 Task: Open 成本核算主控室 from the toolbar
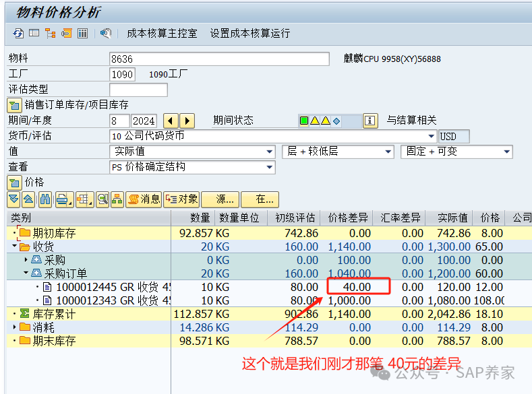coord(162,33)
